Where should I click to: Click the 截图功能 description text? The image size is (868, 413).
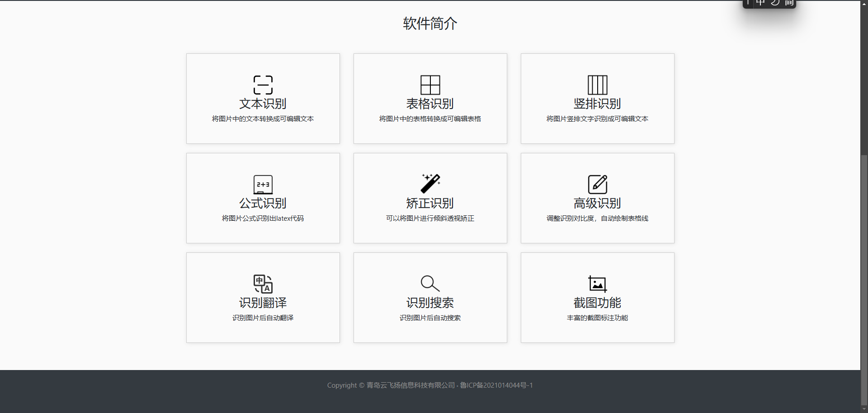[597, 318]
